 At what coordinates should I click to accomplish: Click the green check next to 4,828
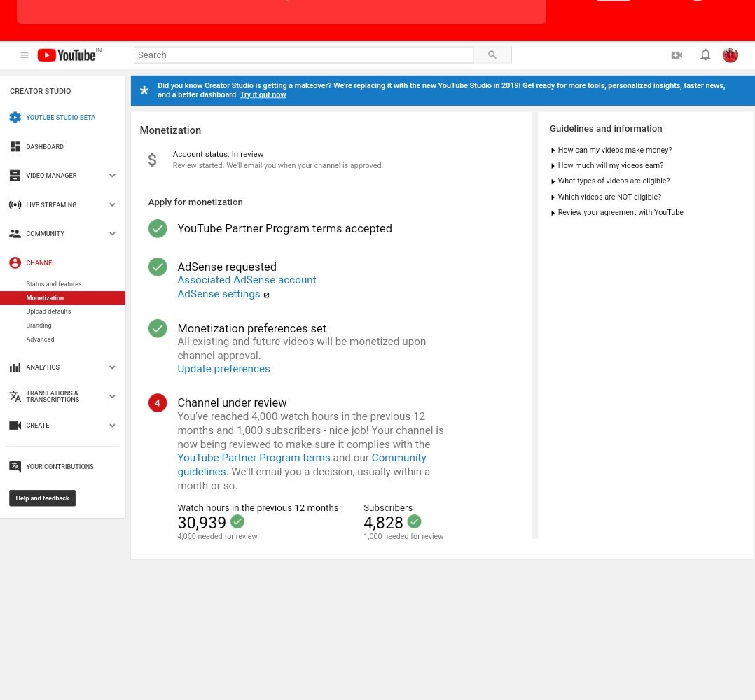[414, 521]
